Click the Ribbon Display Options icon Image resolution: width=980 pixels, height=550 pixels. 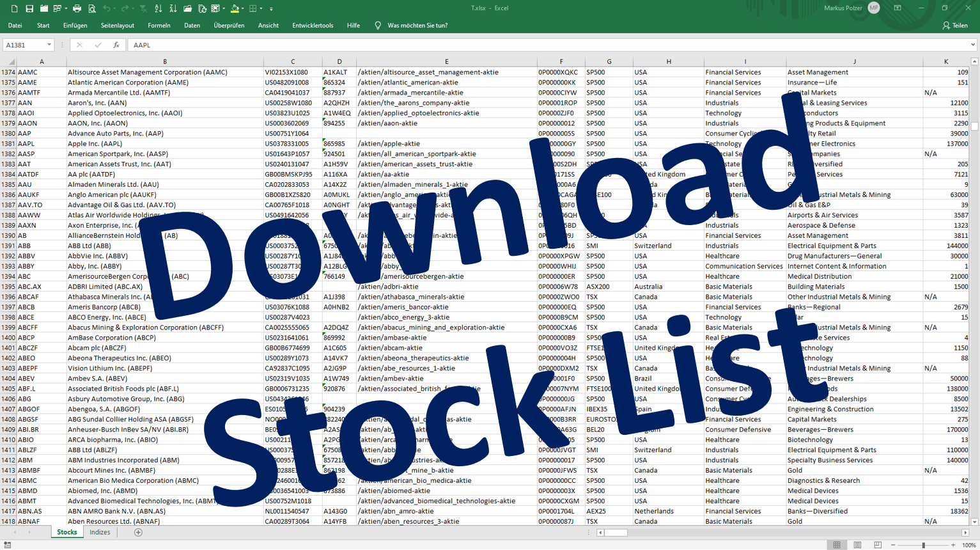click(x=898, y=8)
